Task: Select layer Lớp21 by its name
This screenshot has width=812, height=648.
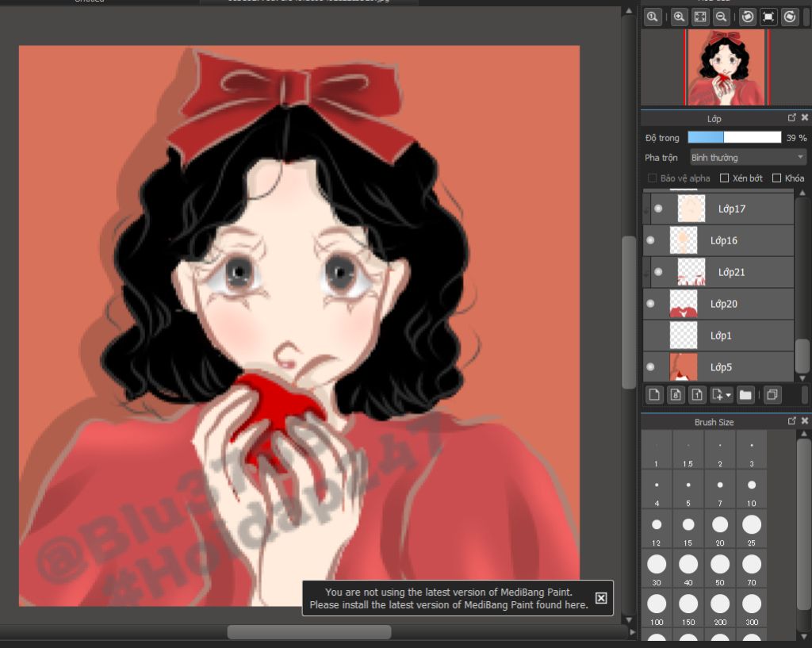Action: (731, 272)
